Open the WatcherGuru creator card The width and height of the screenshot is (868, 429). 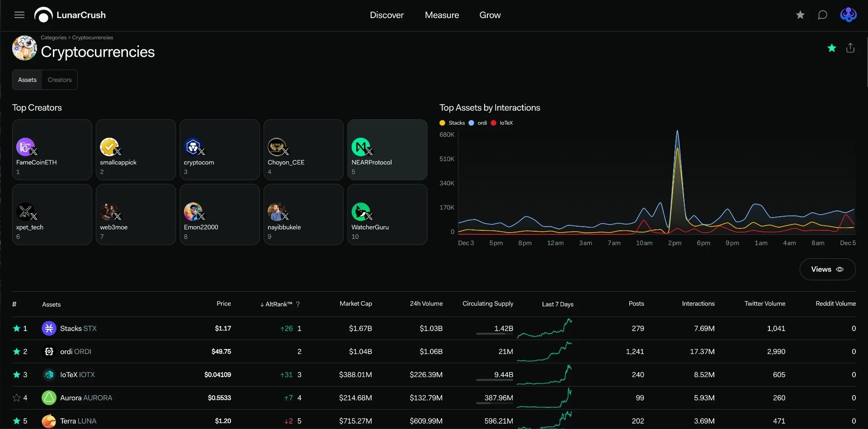coord(387,214)
